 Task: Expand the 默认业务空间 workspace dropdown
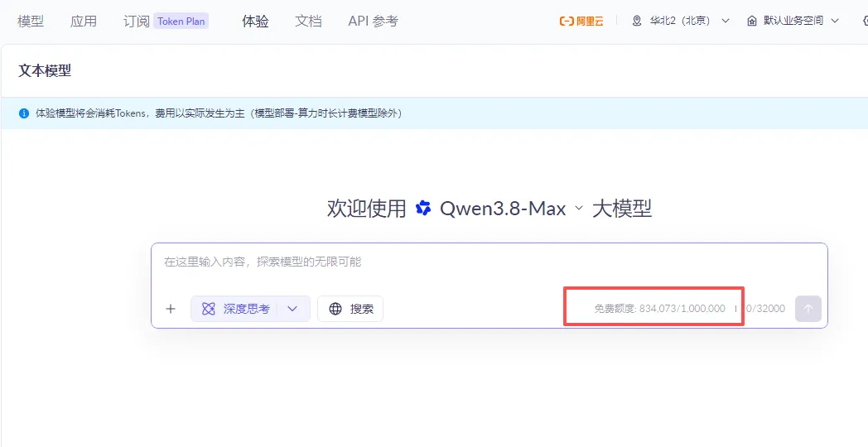pyautogui.click(x=793, y=21)
